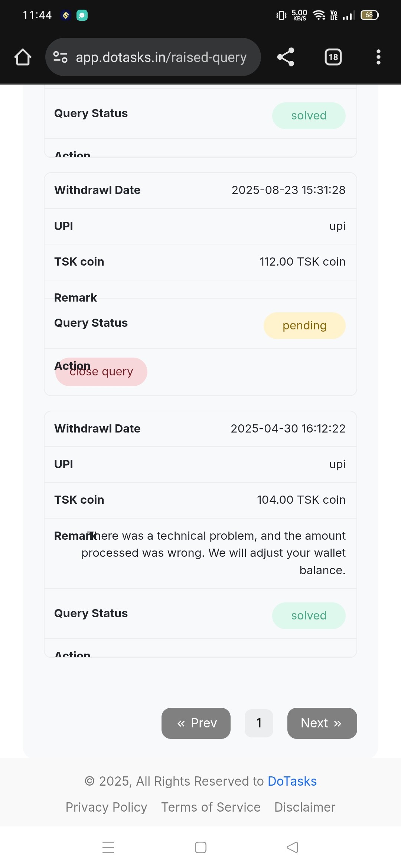This screenshot has height=868, width=401.
Task: Open the tab switcher showing 18
Action: click(333, 57)
